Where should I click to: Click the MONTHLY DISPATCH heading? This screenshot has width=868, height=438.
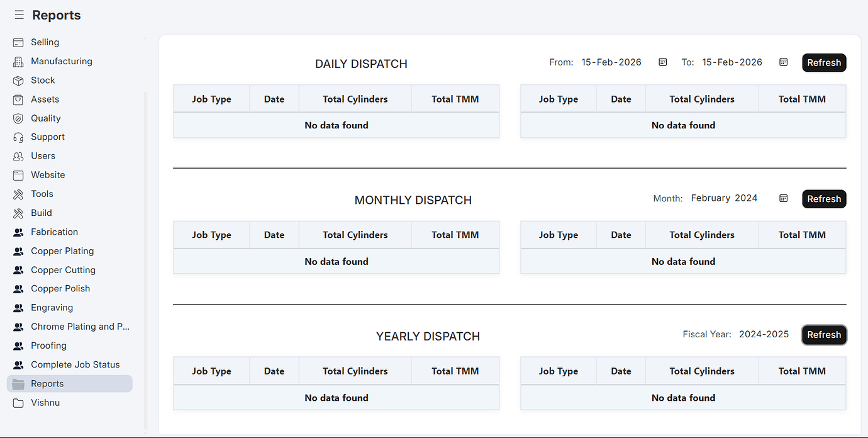pos(413,200)
